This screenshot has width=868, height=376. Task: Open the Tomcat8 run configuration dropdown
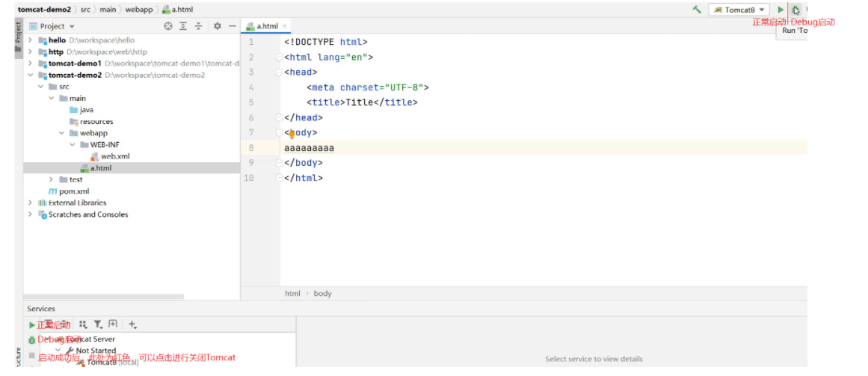point(739,10)
